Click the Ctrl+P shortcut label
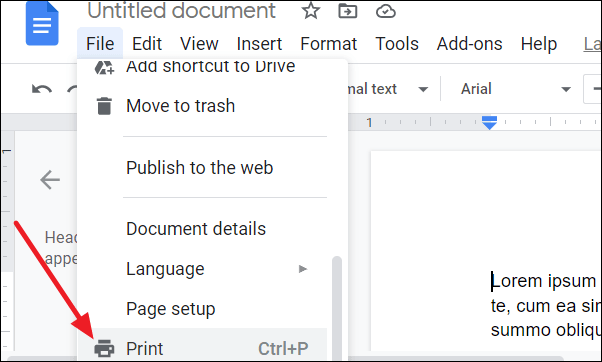This screenshot has height=362, width=602. coord(283,349)
